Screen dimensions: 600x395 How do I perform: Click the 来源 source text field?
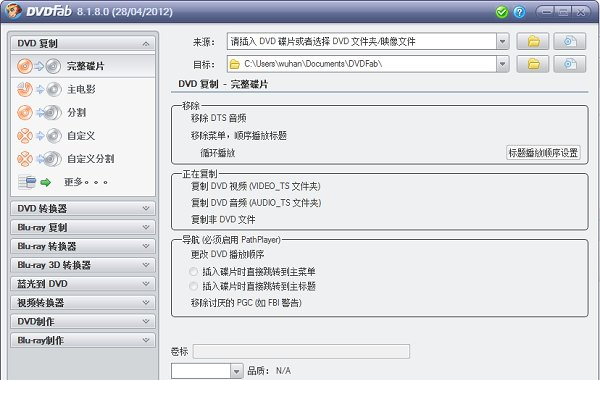pos(362,41)
